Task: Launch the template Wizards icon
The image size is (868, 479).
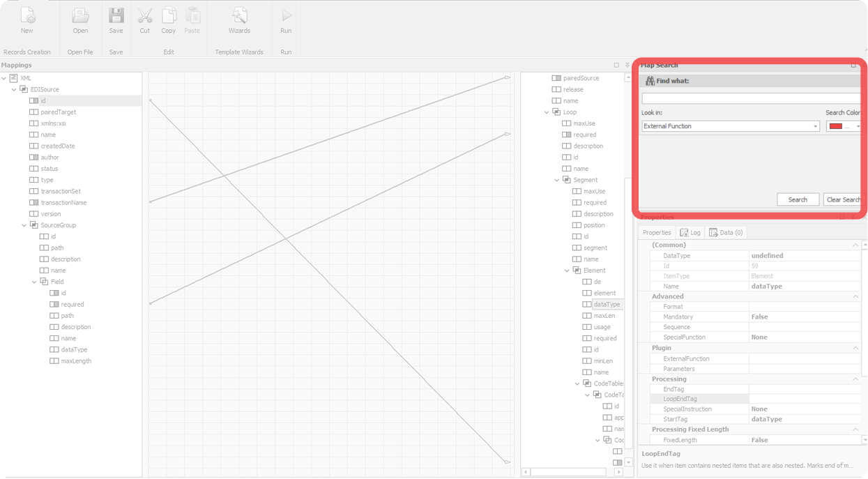Action: tap(239, 16)
